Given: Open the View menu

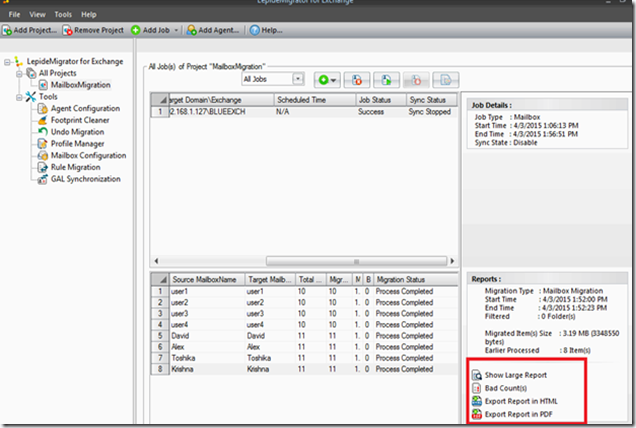Looking at the screenshot, I should (37, 15).
